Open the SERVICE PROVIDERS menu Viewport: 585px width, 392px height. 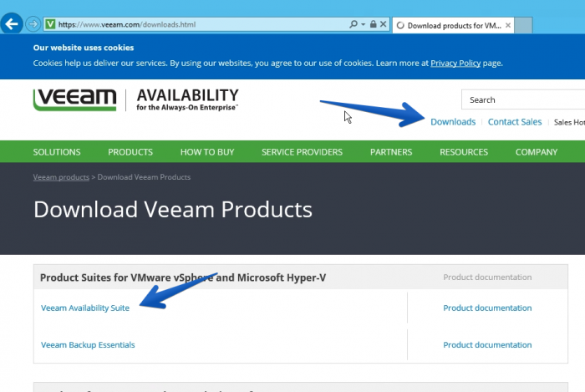(302, 152)
